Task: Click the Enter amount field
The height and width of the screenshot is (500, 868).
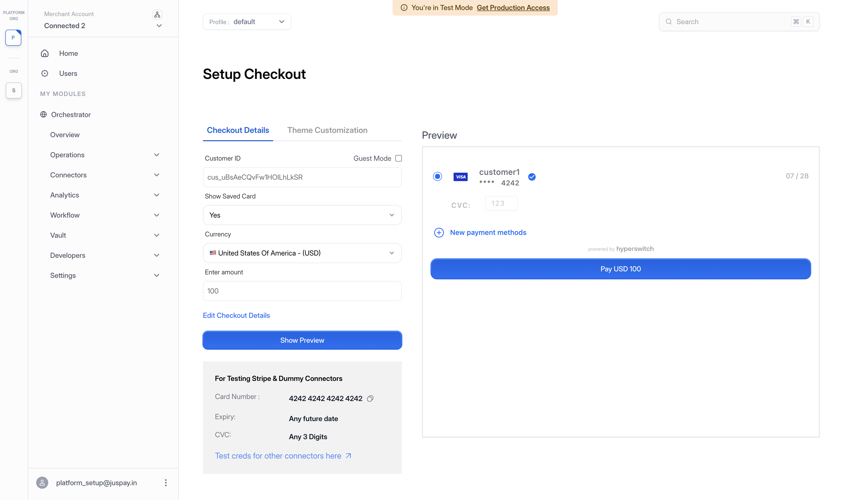Action: (x=302, y=291)
